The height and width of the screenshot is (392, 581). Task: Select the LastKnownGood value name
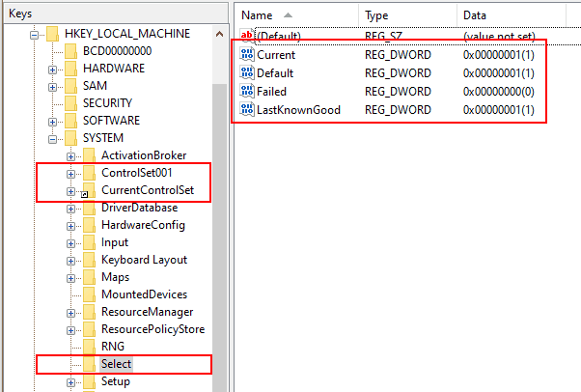pyautogui.click(x=298, y=110)
